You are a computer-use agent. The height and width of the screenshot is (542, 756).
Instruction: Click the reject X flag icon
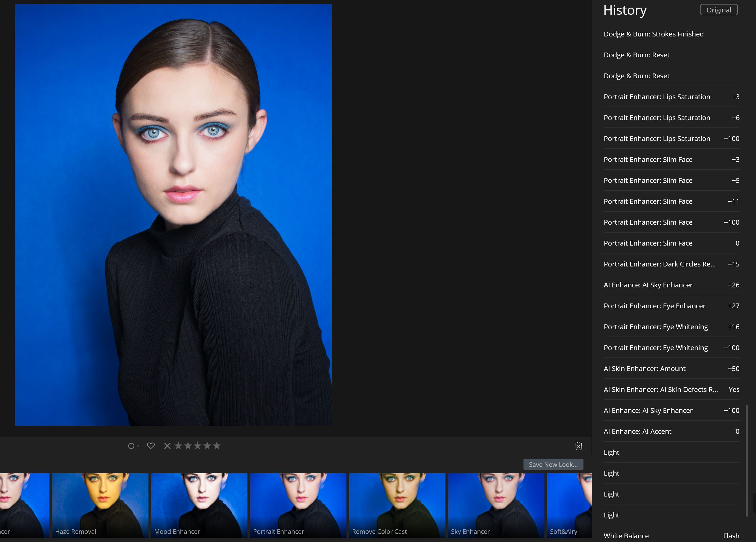point(167,446)
